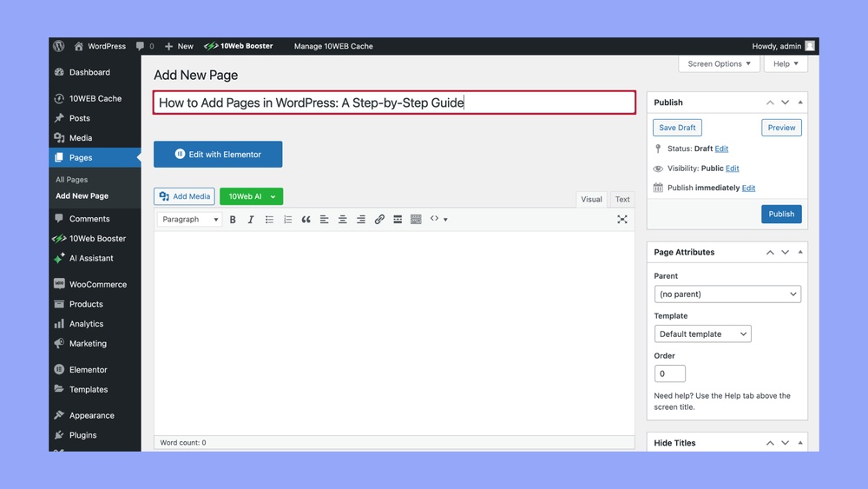
Task: Click the WordPress logo icon in admin bar
Action: (59, 46)
